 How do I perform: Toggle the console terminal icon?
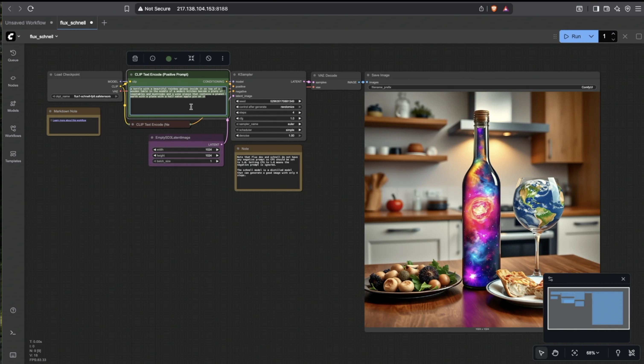13,333
